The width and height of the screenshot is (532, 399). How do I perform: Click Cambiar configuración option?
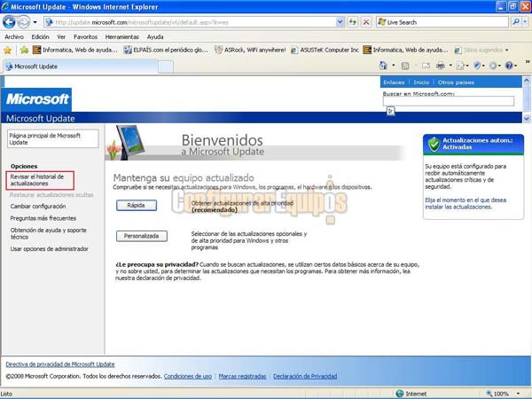click(x=38, y=207)
